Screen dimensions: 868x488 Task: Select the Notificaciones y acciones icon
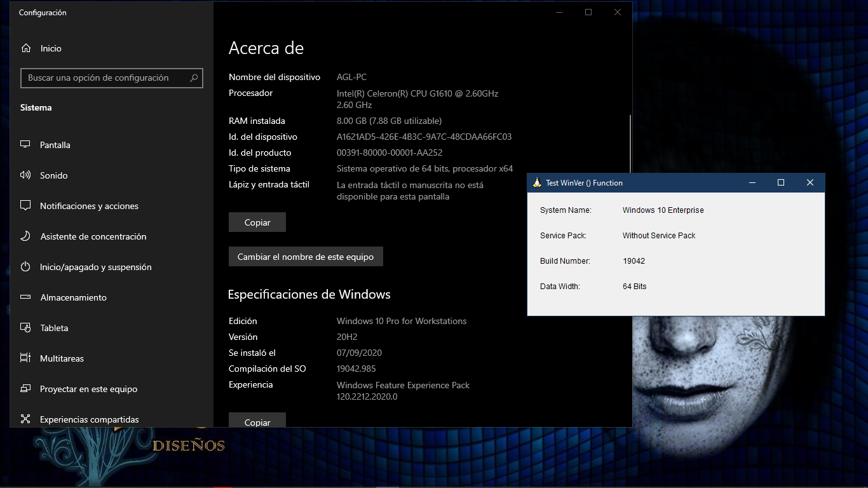click(x=25, y=206)
